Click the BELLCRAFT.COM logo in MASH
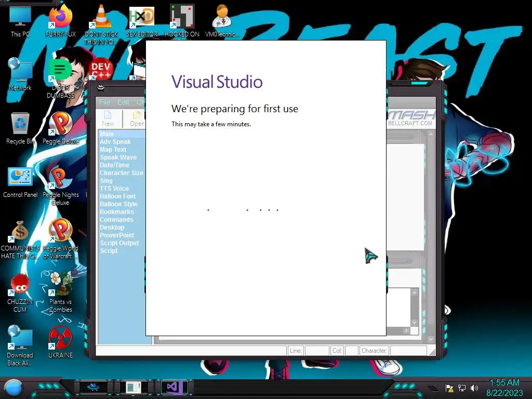The image size is (532, 399). (411, 118)
